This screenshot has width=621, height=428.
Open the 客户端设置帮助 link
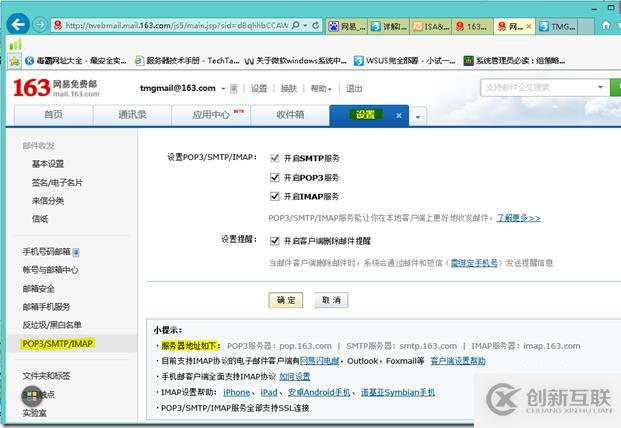[x=458, y=361]
